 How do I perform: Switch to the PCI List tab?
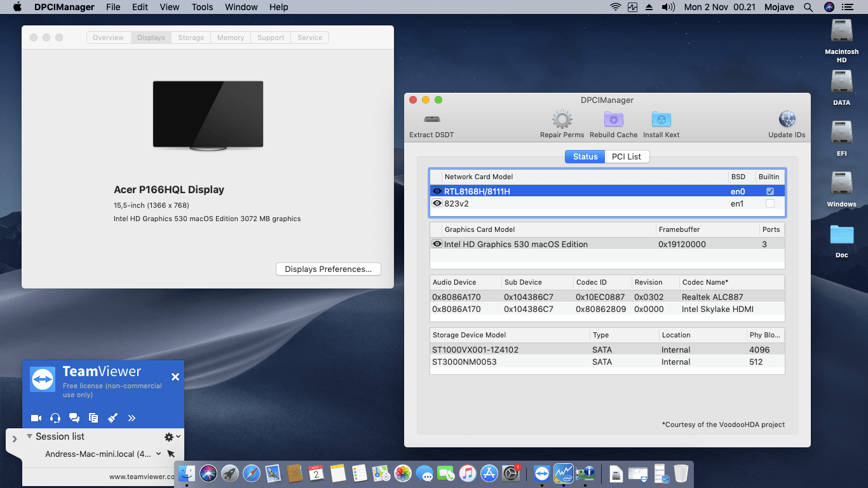pyautogui.click(x=626, y=156)
